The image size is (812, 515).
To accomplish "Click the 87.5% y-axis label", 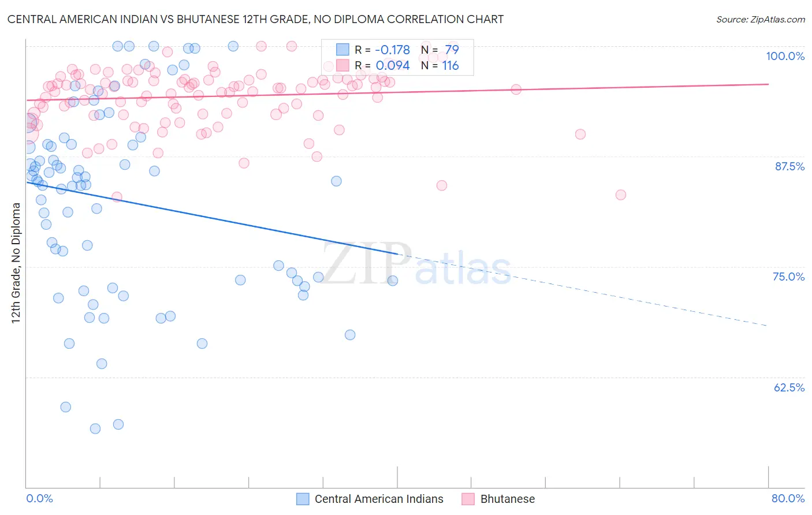I will [x=789, y=166].
